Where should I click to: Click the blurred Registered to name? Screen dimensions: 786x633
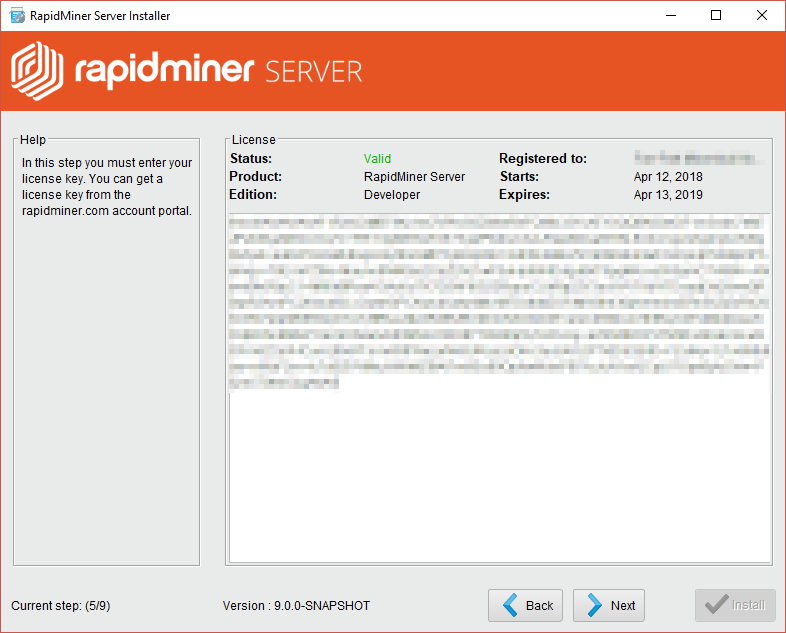click(696, 159)
